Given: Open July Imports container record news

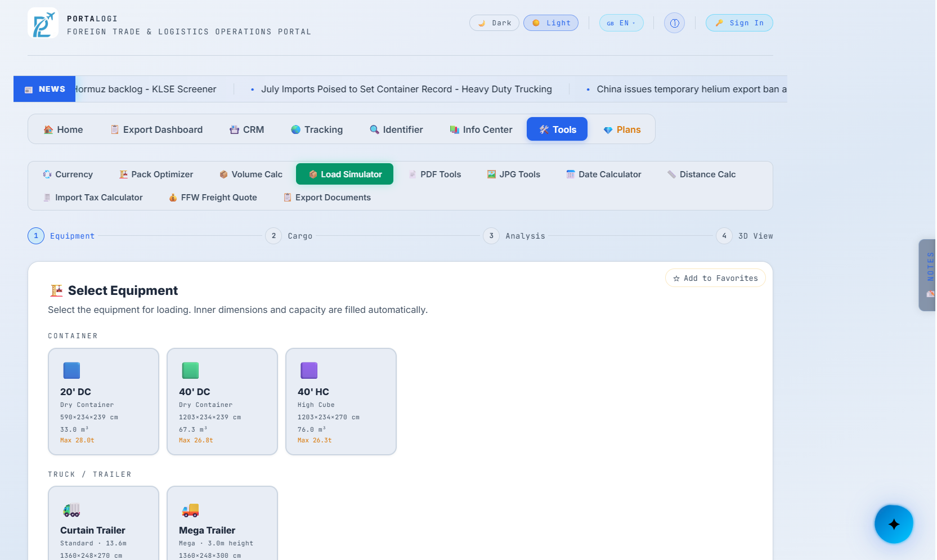Looking at the screenshot, I should [x=406, y=89].
